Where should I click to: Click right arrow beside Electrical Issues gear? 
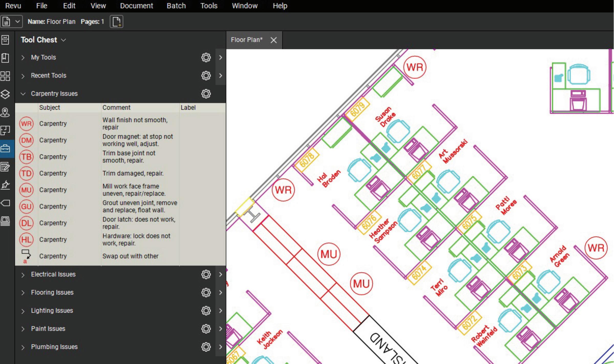[x=221, y=275]
